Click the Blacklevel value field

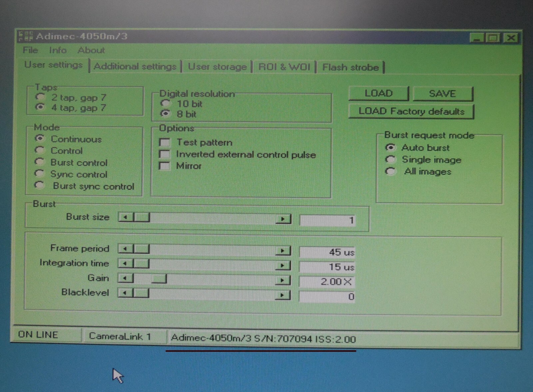coord(327,296)
